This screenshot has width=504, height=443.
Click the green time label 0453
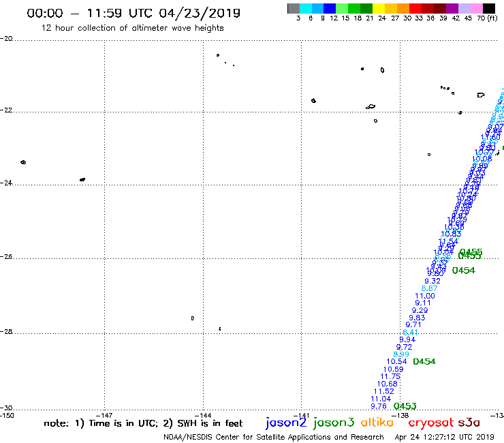click(x=405, y=406)
